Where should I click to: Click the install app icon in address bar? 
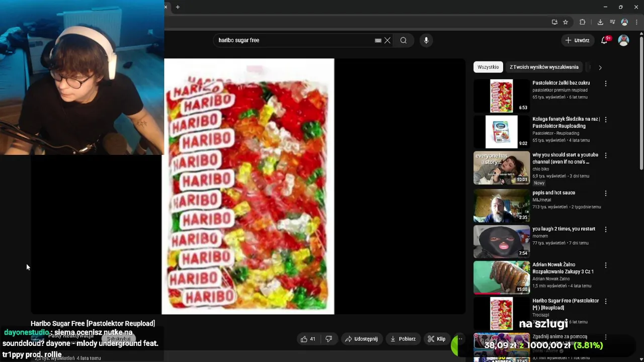pos(554,22)
